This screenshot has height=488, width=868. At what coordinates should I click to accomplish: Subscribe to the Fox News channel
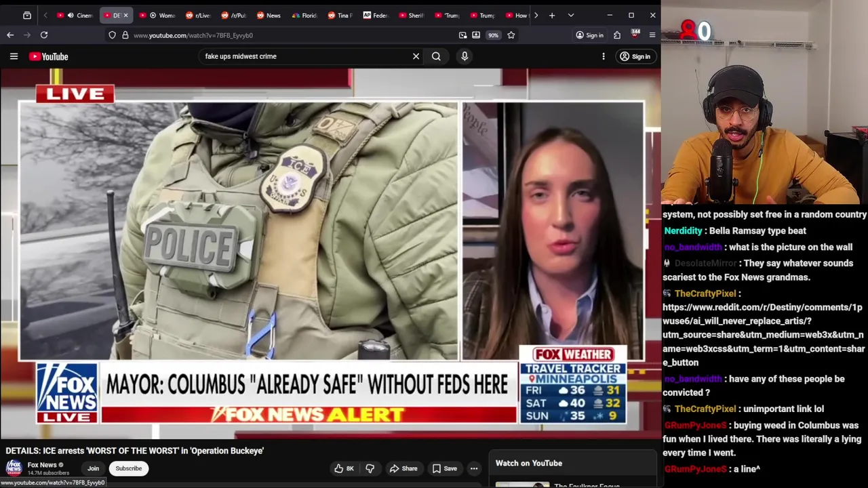click(x=128, y=468)
